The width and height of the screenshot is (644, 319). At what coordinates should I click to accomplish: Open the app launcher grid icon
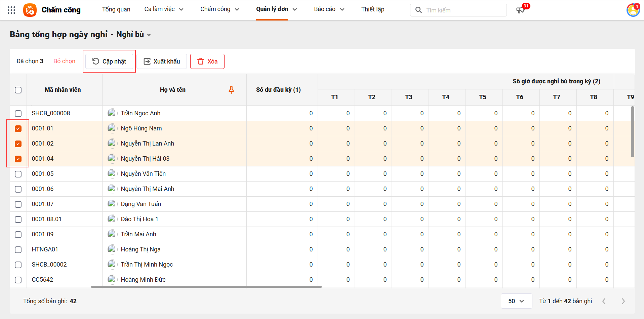11,10
